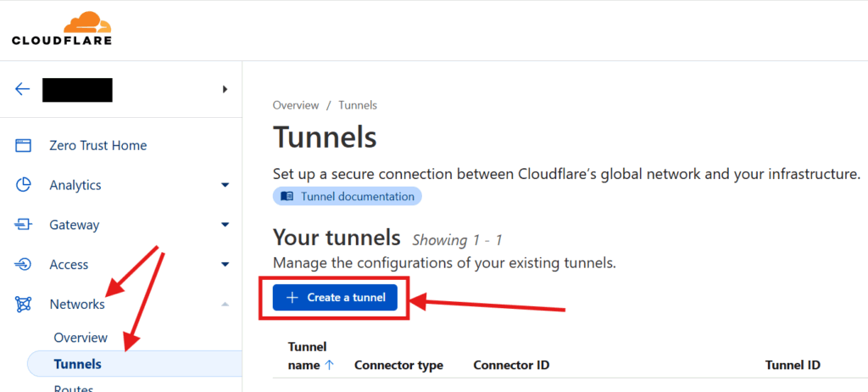Screen dimensions: 868x392
Task: Select Gateway in the sidebar
Action: [75, 225]
